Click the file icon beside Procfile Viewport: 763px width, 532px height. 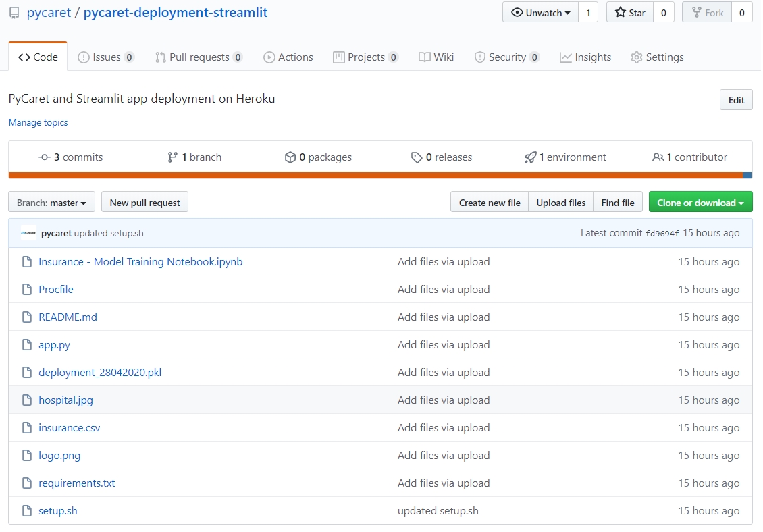coord(27,290)
